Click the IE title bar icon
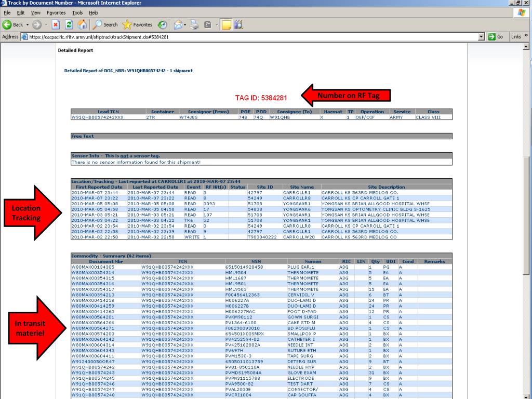Image resolution: width=532 pixels, height=399 pixels. [x=4, y=3]
